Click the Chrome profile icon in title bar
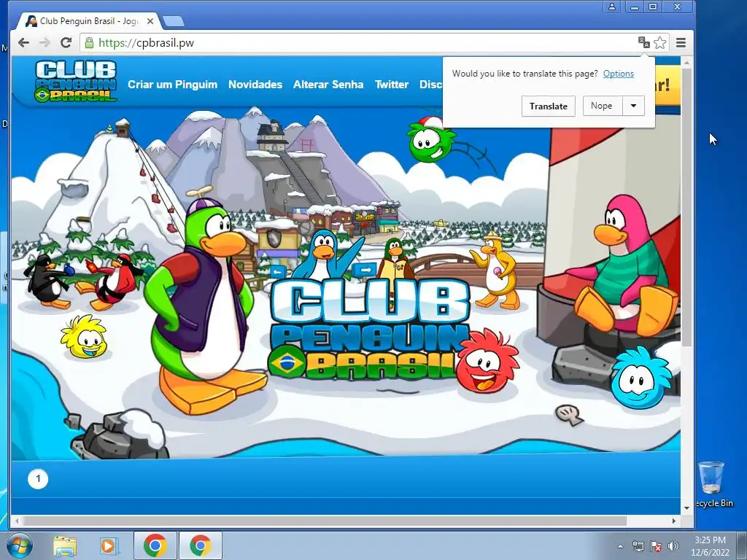747x560 pixels. pyautogui.click(x=611, y=7)
